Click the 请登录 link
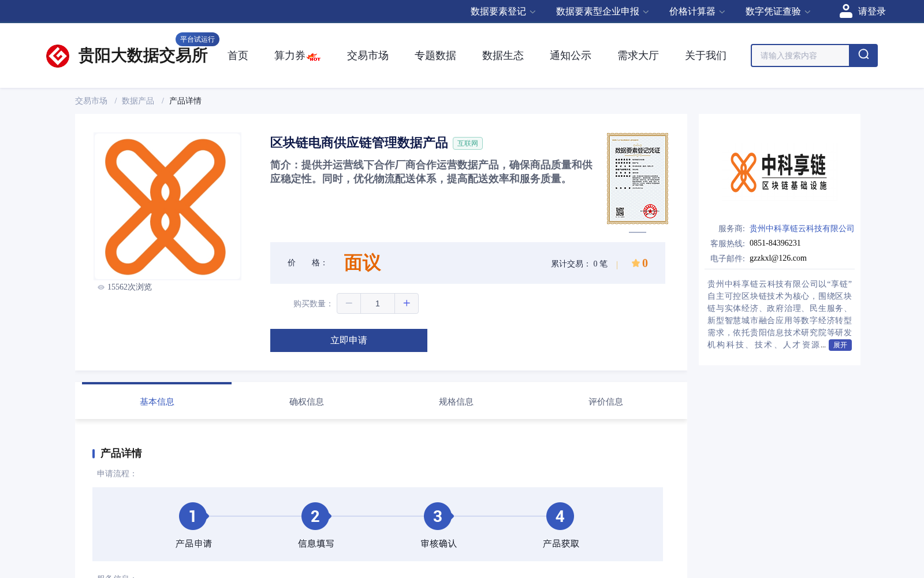The width and height of the screenshot is (924, 578). pyautogui.click(x=871, y=12)
